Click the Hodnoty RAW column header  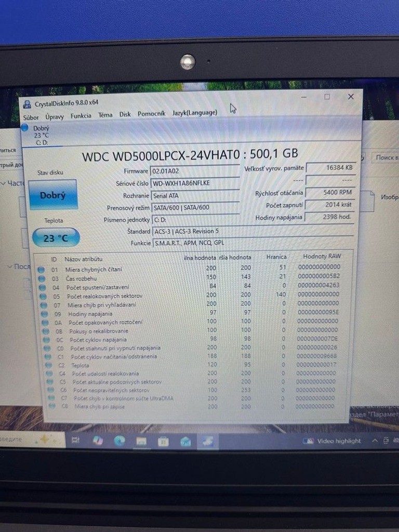tap(322, 256)
